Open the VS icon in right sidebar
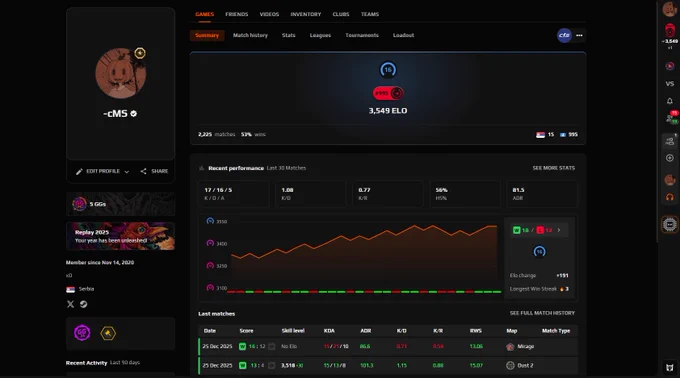 click(670, 84)
